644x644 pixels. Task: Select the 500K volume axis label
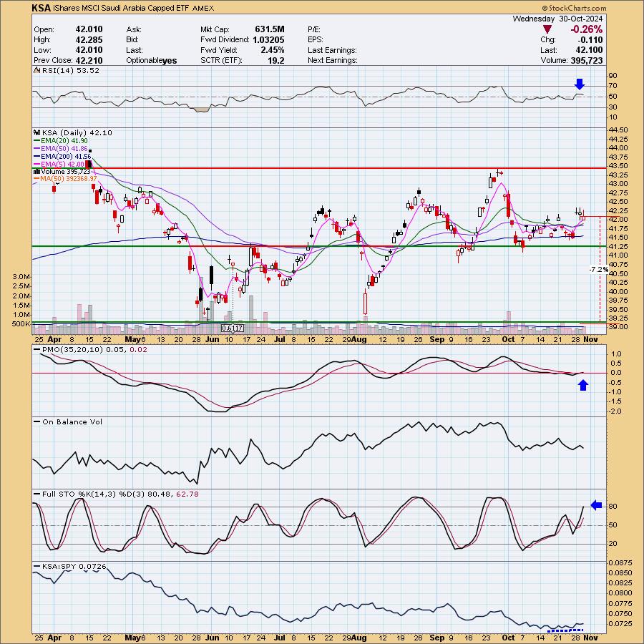21,324
